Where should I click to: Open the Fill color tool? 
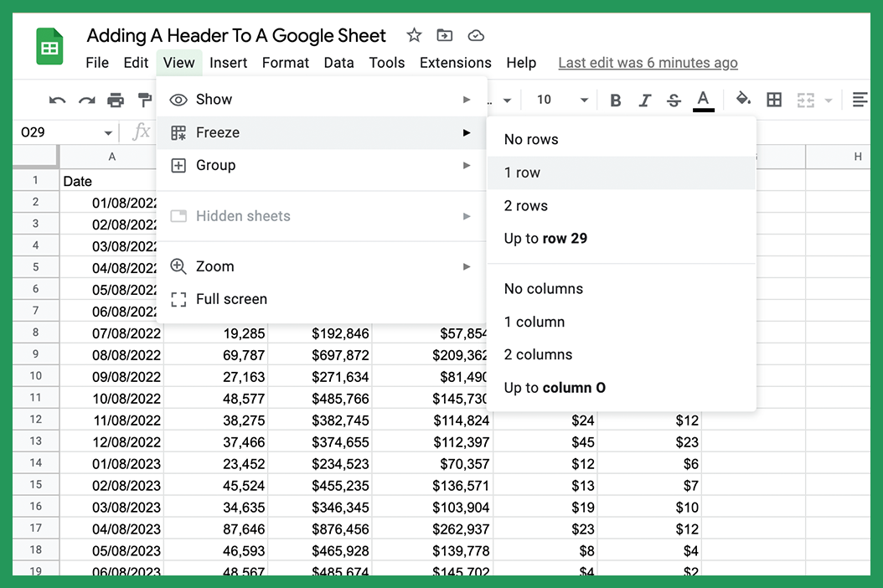[x=743, y=100]
